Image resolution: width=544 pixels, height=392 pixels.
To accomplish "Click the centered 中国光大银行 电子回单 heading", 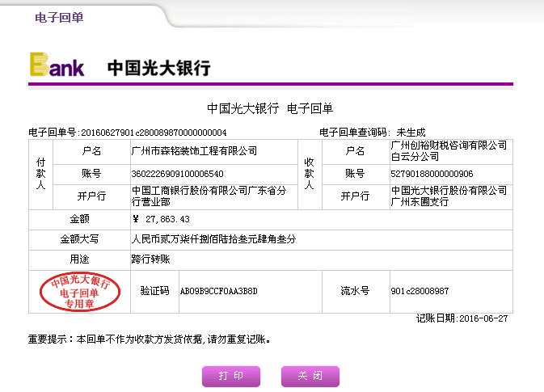I will tap(270, 108).
